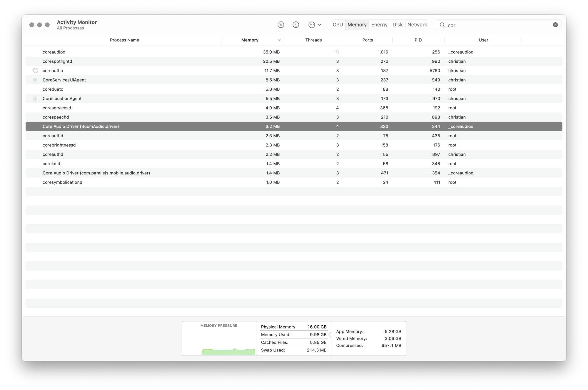Sort by the Process Name header
Viewport: 588px width, 390px height.
pos(124,40)
